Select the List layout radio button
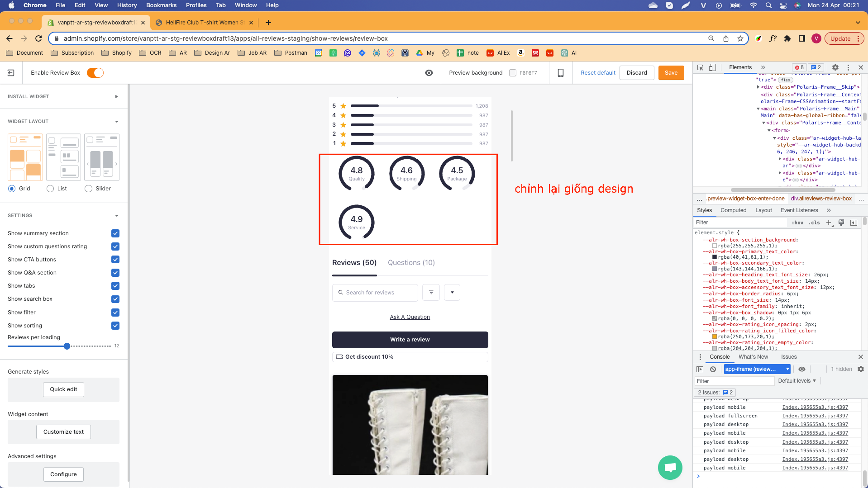The image size is (868, 488). (x=50, y=189)
